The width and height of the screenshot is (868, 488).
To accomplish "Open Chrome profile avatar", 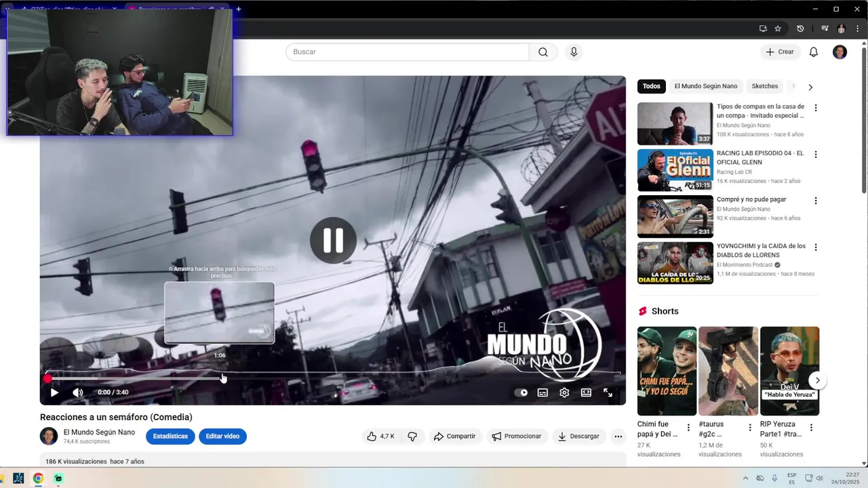I will (x=842, y=28).
